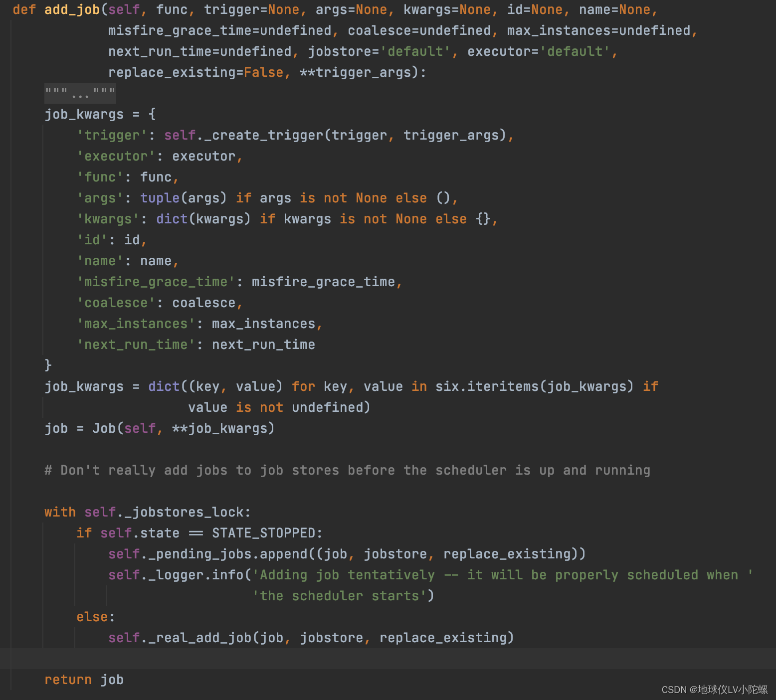
Task: Click **trigger_args in signature
Action: tap(356, 72)
